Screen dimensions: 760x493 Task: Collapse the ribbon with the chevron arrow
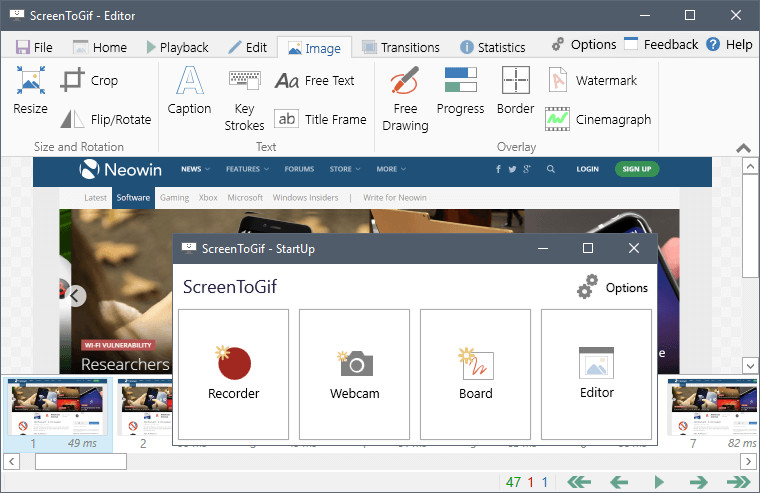pyautogui.click(x=743, y=148)
